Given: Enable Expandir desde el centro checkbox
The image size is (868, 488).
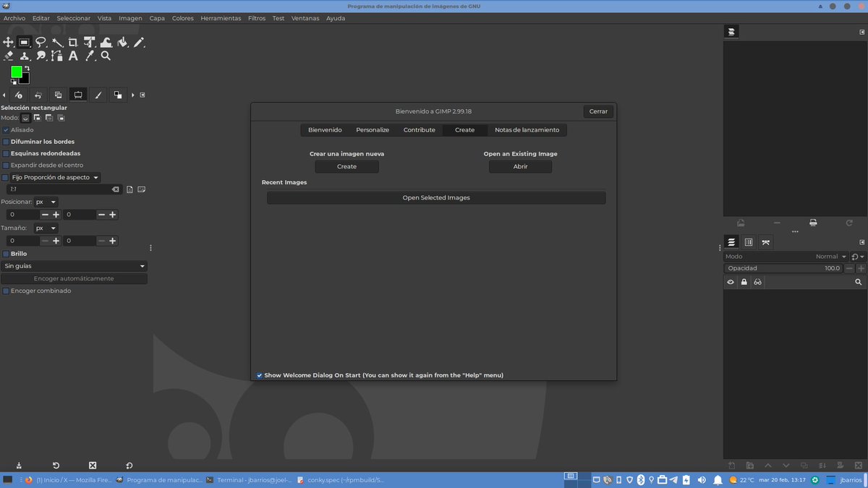Looking at the screenshot, I should click(6, 165).
